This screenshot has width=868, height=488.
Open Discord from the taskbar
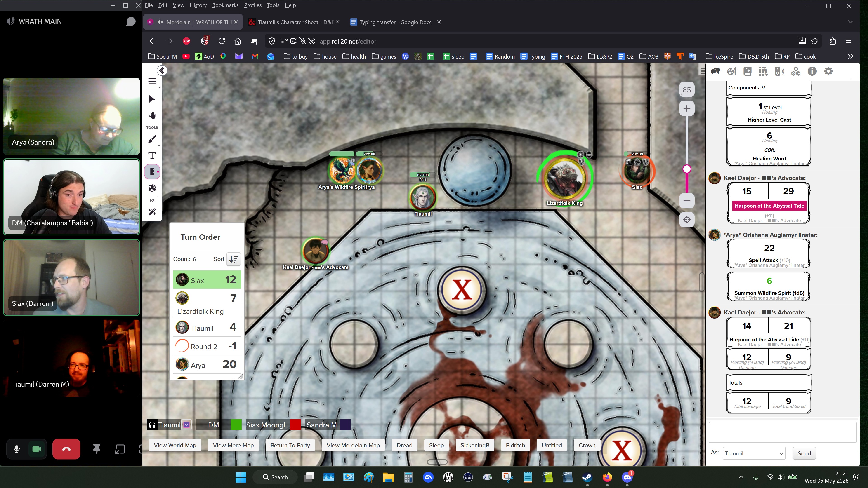[x=627, y=477]
